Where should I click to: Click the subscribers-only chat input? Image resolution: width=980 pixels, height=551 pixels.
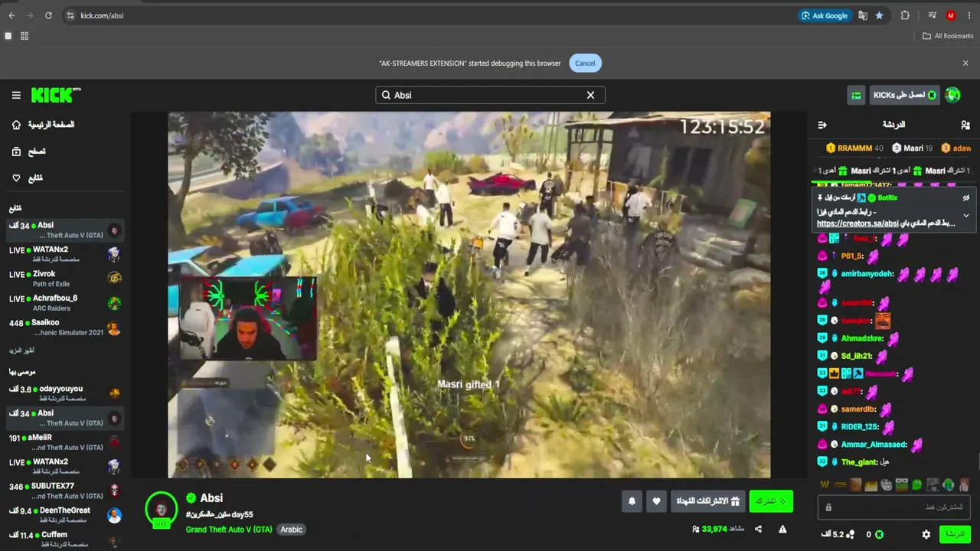pyautogui.click(x=895, y=507)
